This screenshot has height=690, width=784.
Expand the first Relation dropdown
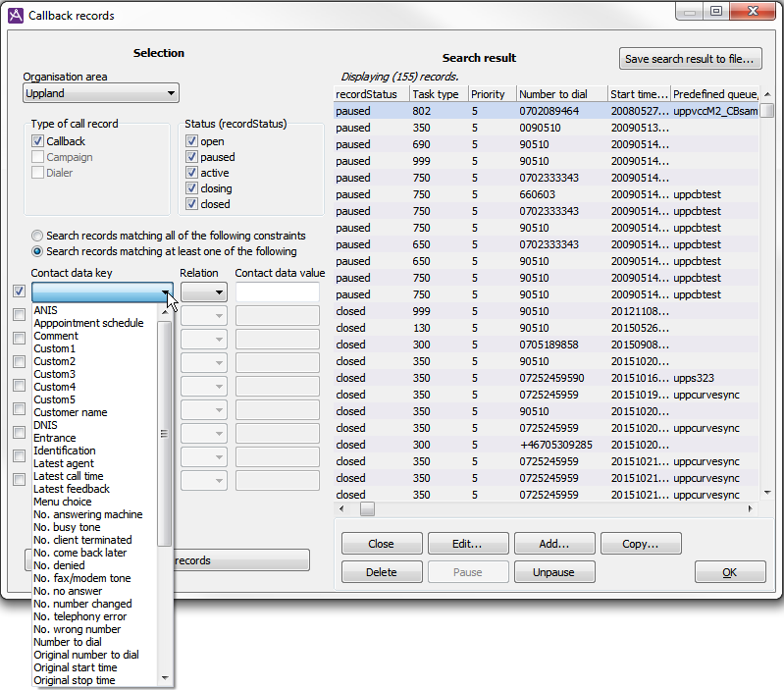(x=204, y=292)
